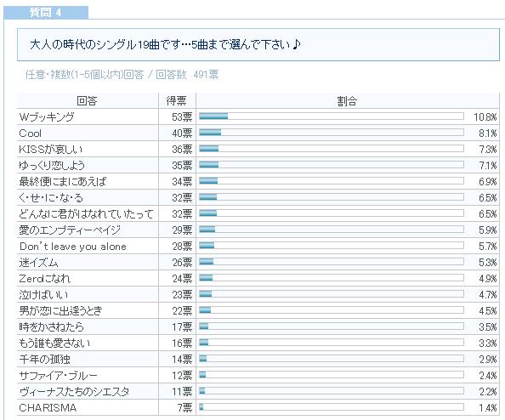This screenshot has height=420, width=505.
Task: Select the Wブッキング answer row
Action: pyautogui.click(x=258, y=116)
